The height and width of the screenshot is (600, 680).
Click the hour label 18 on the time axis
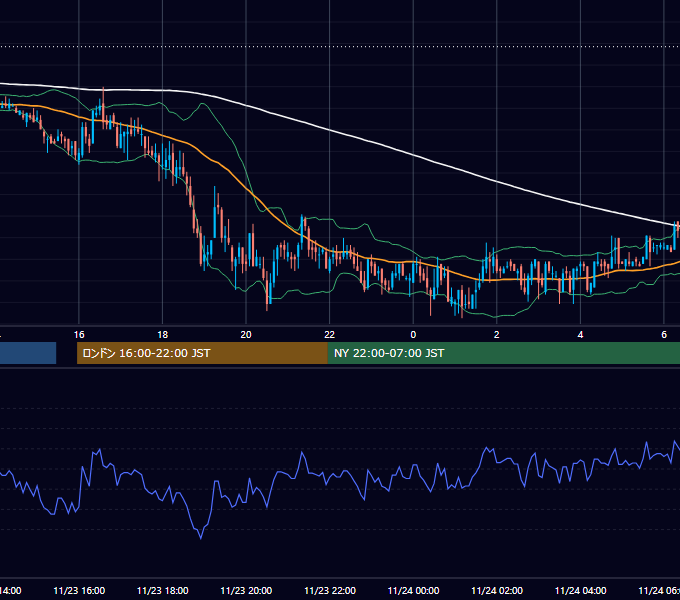tap(162, 335)
